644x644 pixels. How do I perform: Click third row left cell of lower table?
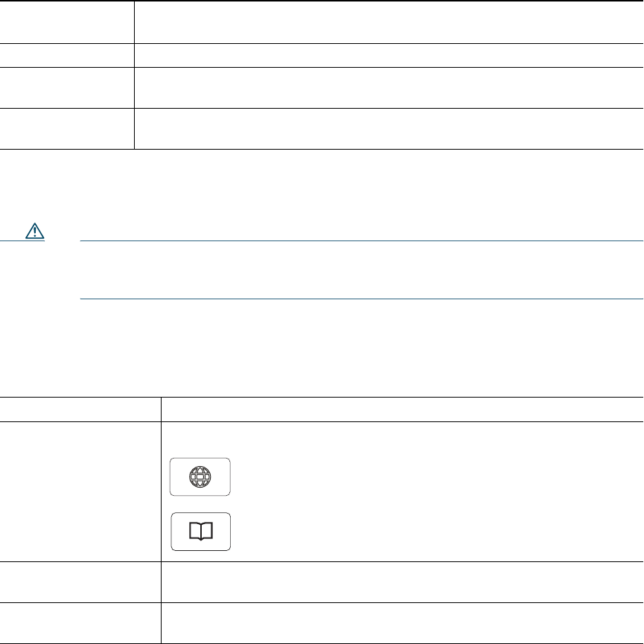pos(80,582)
